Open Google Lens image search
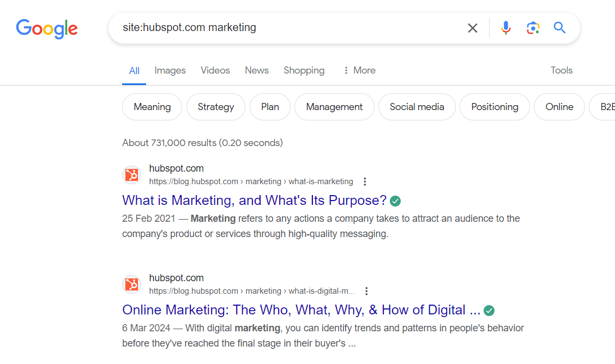This screenshot has width=615, height=364. (533, 28)
